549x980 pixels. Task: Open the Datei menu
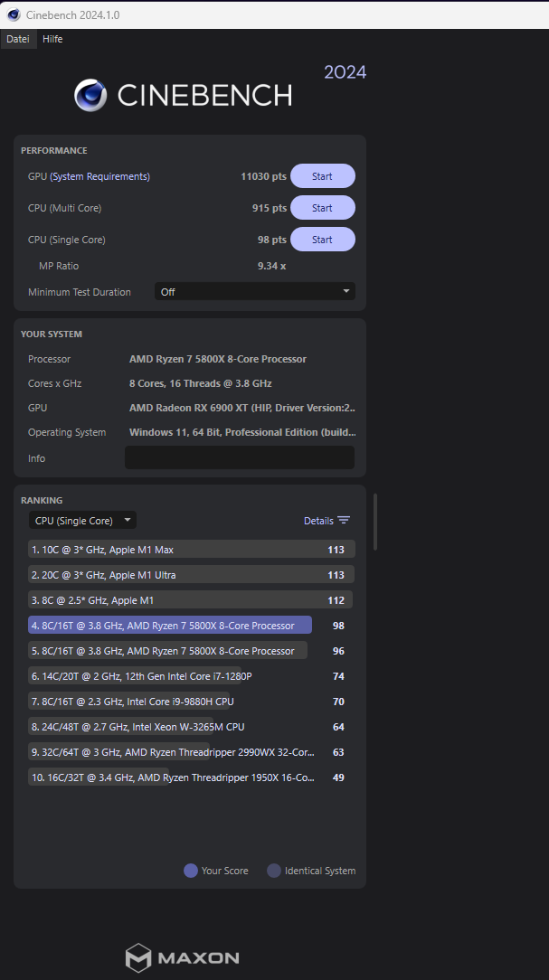pos(17,39)
